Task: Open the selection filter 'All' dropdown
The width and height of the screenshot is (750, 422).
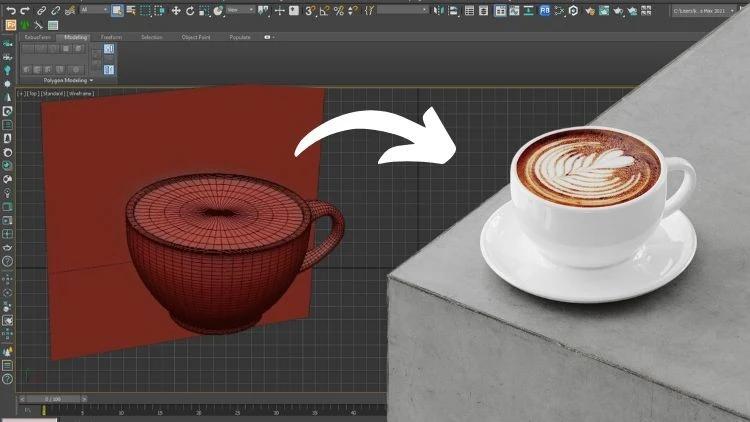Action: 94,10
